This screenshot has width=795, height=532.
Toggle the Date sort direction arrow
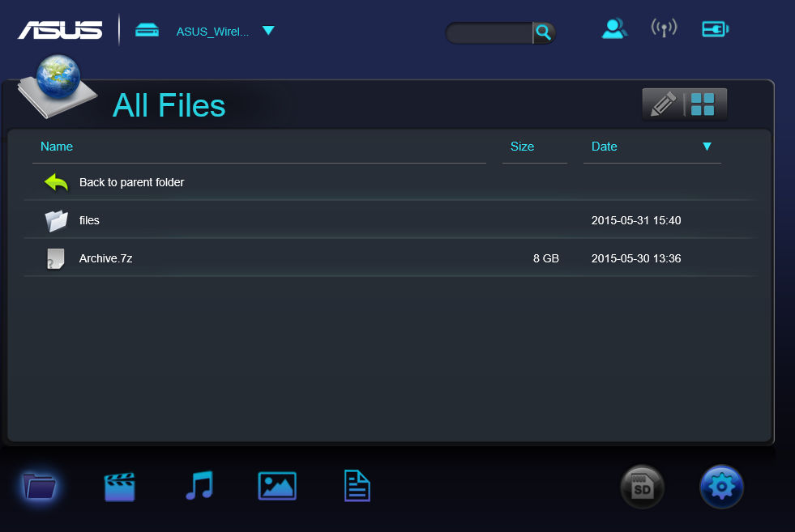pos(707,147)
